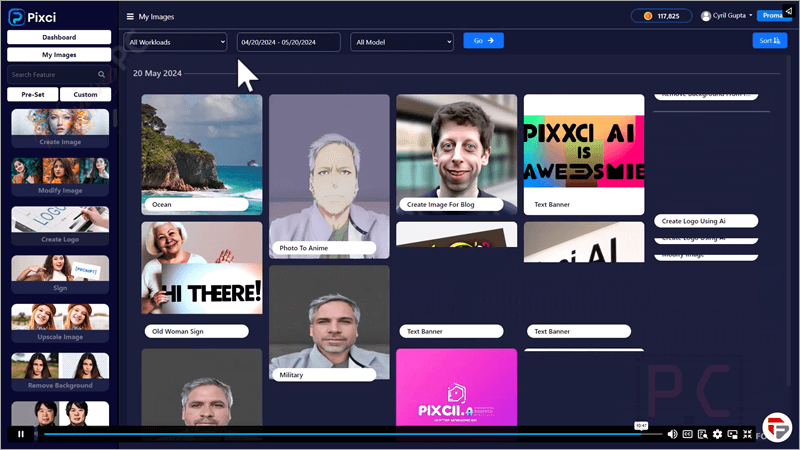Mute the video with the speaker icon
Screen dimensions: 800x450
[x=672, y=434]
